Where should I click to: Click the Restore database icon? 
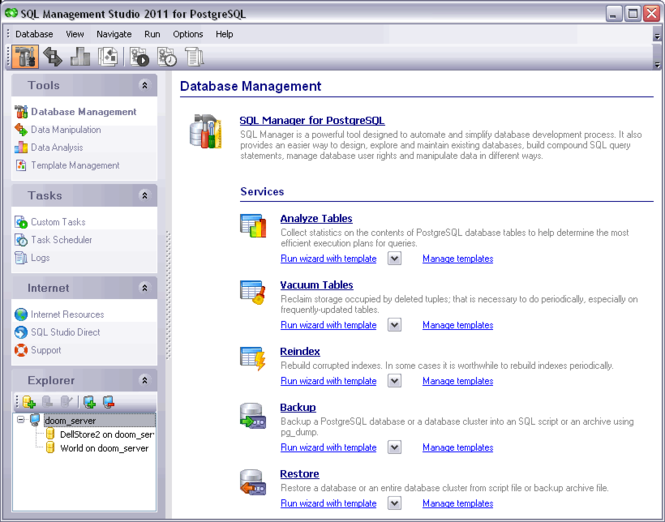click(x=253, y=482)
